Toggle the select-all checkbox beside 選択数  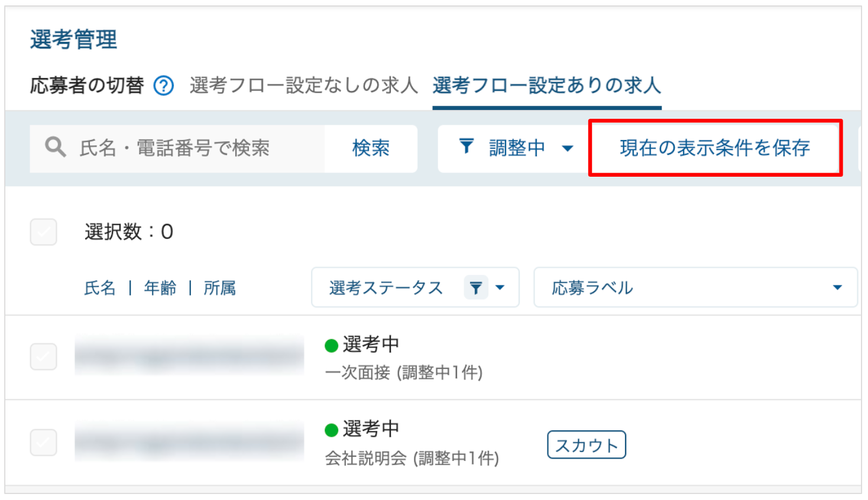coord(44,232)
